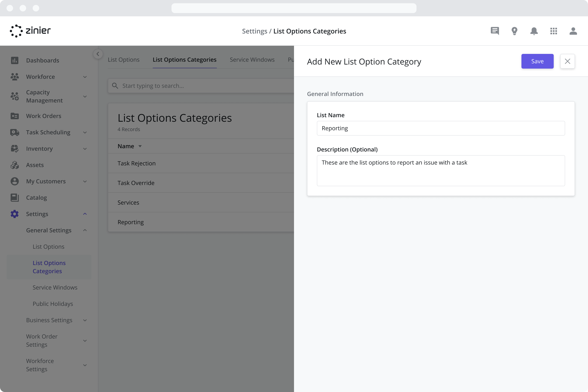This screenshot has width=588, height=392.
Task: Click the zinier logo
Action: tap(30, 31)
